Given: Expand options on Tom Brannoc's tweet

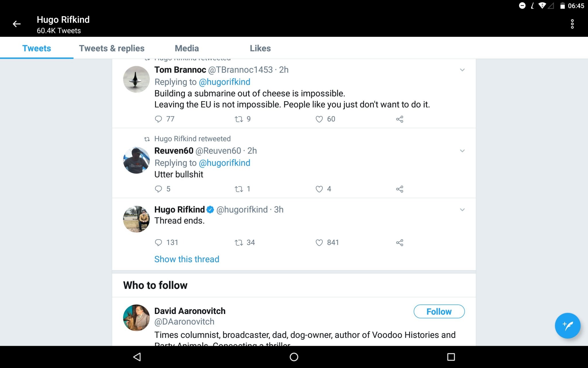Looking at the screenshot, I should click(x=462, y=70).
